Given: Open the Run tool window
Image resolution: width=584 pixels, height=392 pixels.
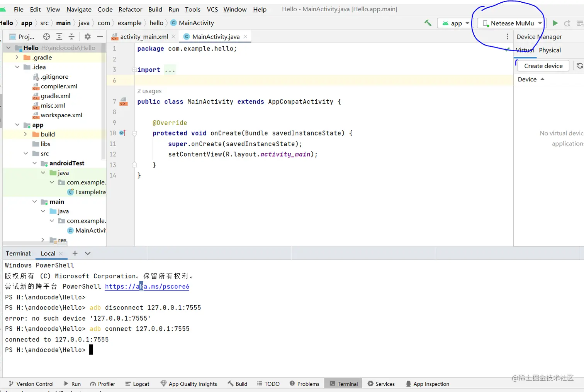Looking at the screenshot, I should tap(72, 384).
